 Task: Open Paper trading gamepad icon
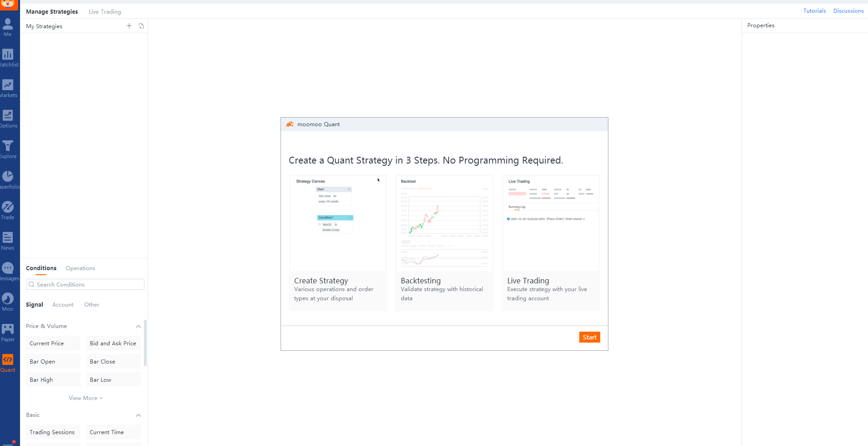pos(8,330)
